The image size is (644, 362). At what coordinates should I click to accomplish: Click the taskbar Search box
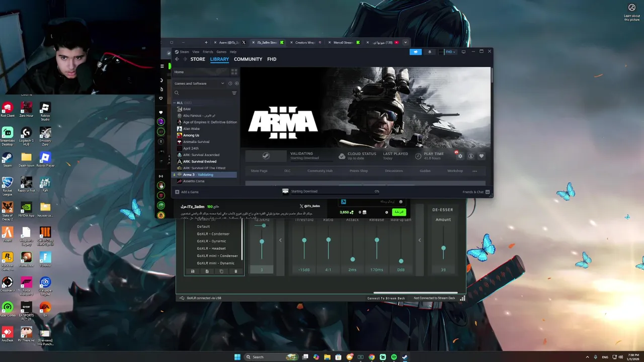click(x=271, y=357)
